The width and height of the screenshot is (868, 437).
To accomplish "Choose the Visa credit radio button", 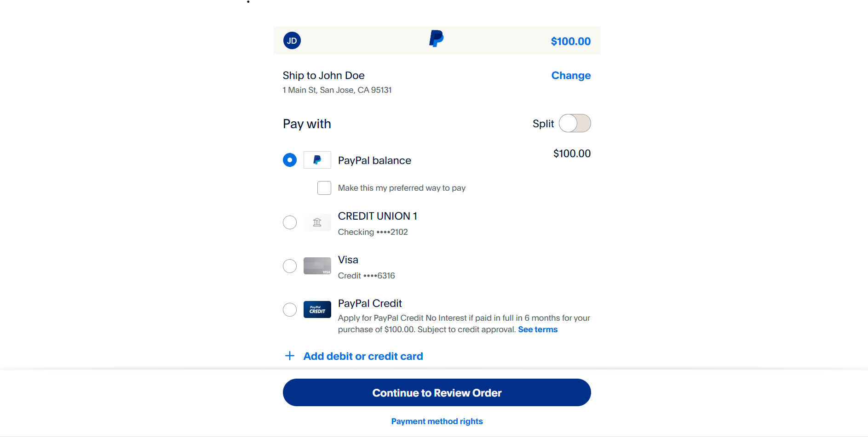I will (290, 266).
